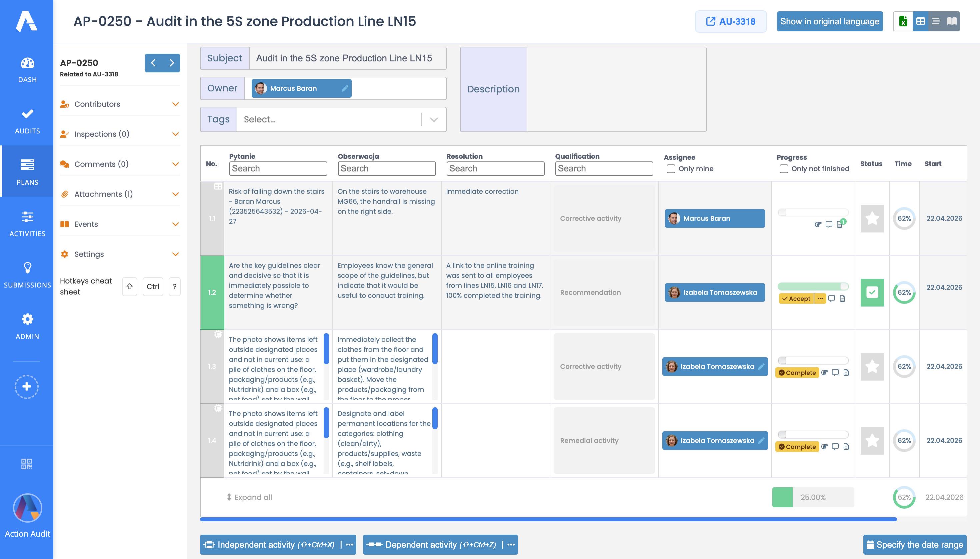Click the Qualification search field
The image size is (980, 559).
click(604, 168)
